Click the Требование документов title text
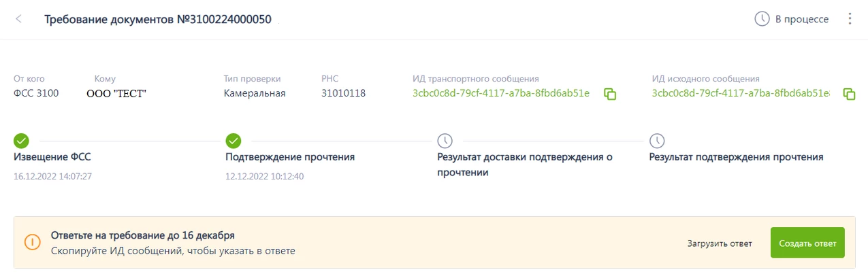The height and width of the screenshot is (276, 868). [158, 19]
